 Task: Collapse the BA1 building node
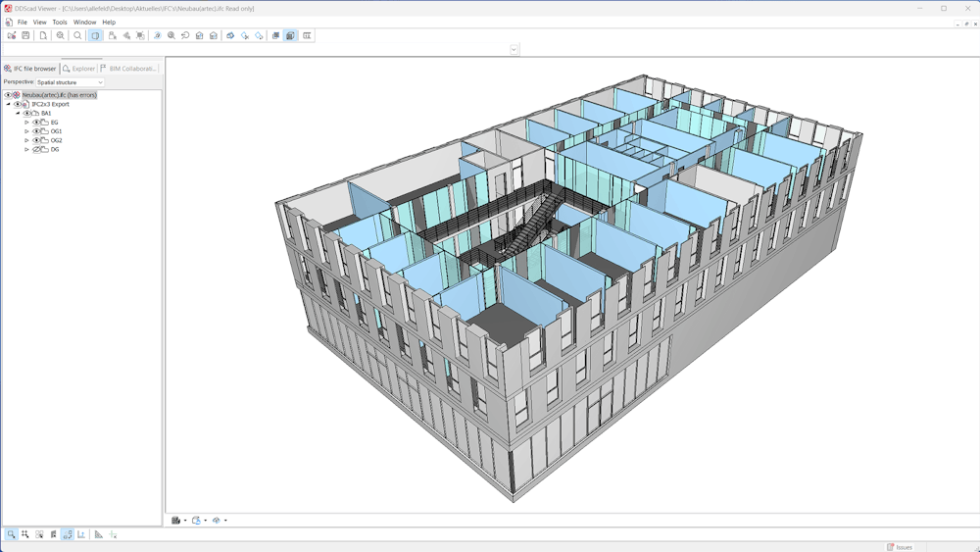18,114
